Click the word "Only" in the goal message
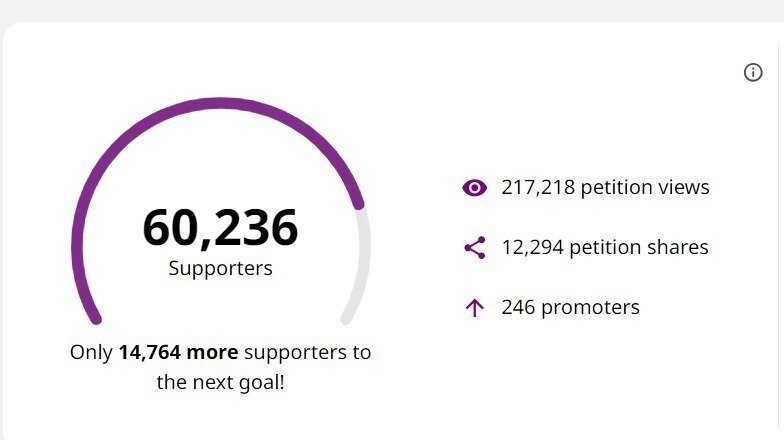The image size is (784, 440). coord(91,352)
